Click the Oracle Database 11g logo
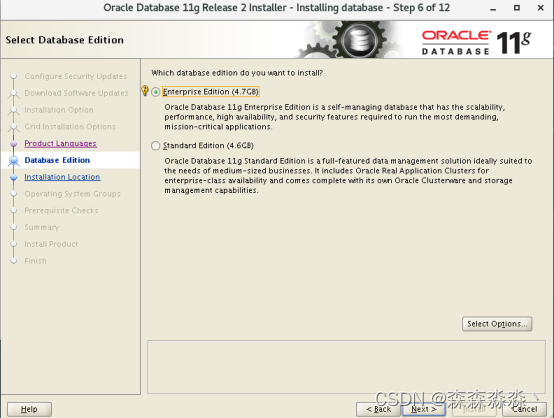554x418 pixels. coord(476,42)
